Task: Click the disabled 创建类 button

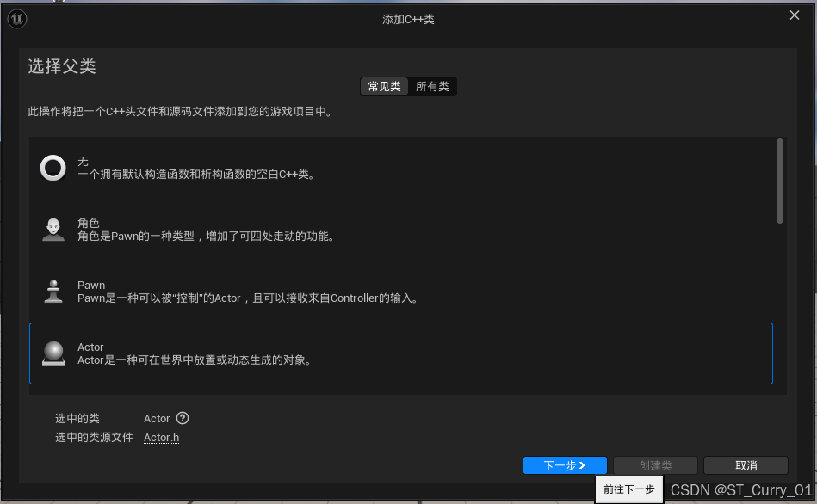Action: click(655, 465)
